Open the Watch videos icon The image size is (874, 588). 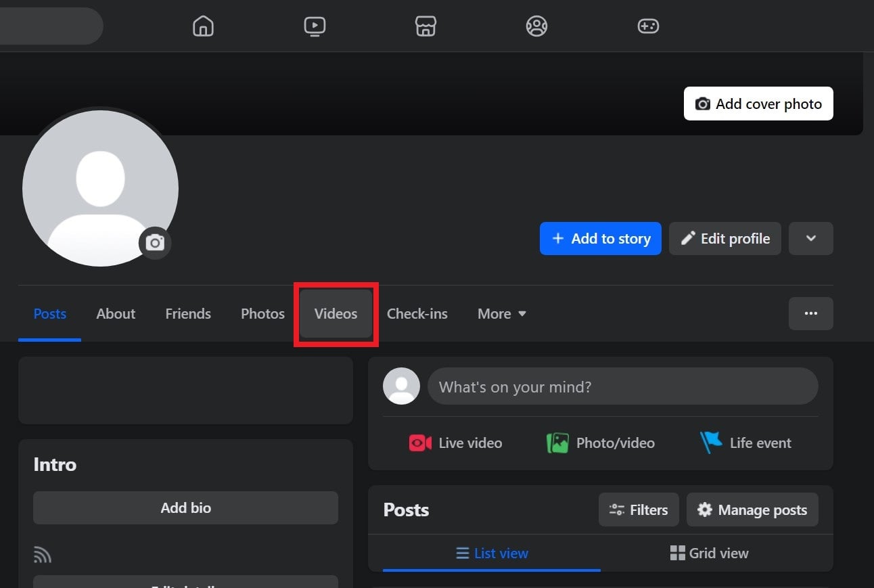tap(315, 26)
